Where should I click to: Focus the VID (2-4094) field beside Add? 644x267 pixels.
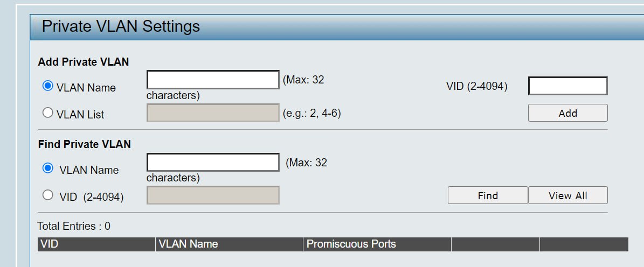[x=567, y=86]
